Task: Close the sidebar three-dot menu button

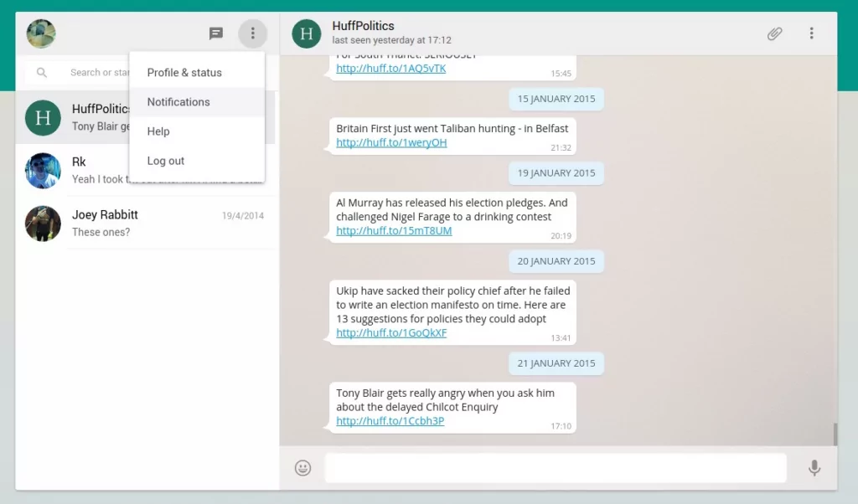Action: [x=252, y=33]
